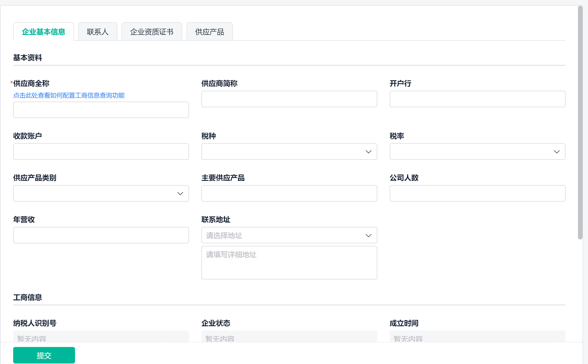This screenshot has height=364, width=588.
Task: Open the 税种 dropdown arrow
Action: click(x=368, y=152)
